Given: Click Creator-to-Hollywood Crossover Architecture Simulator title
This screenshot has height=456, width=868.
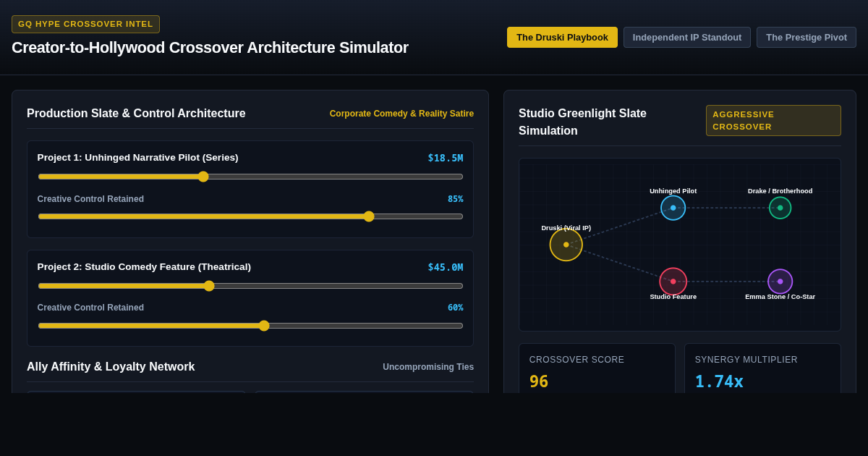Looking at the screenshot, I should [x=210, y=48].
